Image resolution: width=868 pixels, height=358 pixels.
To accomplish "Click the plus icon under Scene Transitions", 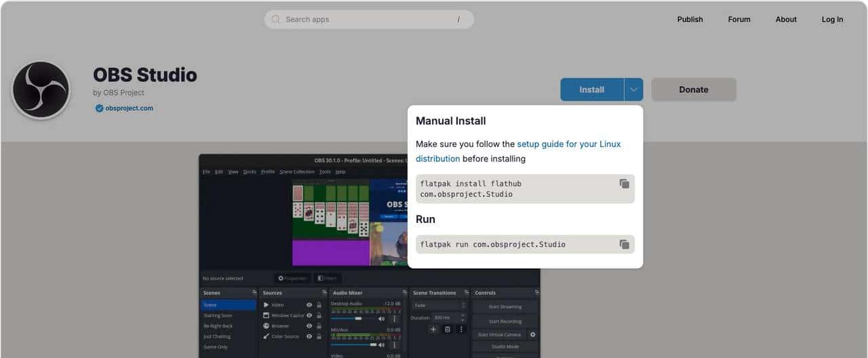I will click(x=433, y=330).
